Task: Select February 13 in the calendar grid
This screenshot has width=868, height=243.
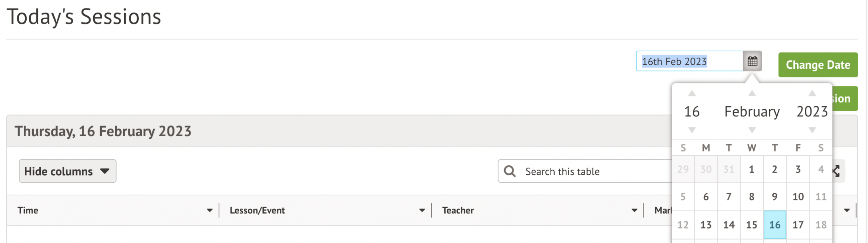Action: pyautogui.click(x=706, y=225)
